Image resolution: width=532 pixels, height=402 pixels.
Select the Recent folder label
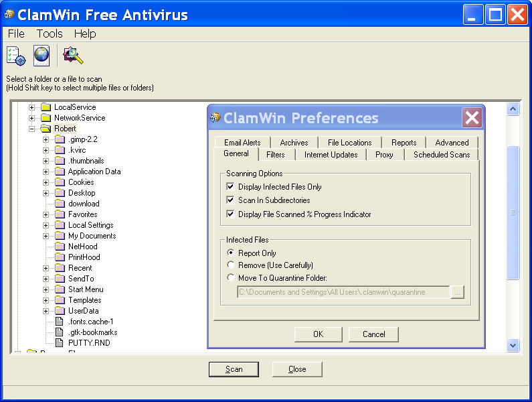click(80, 268)
